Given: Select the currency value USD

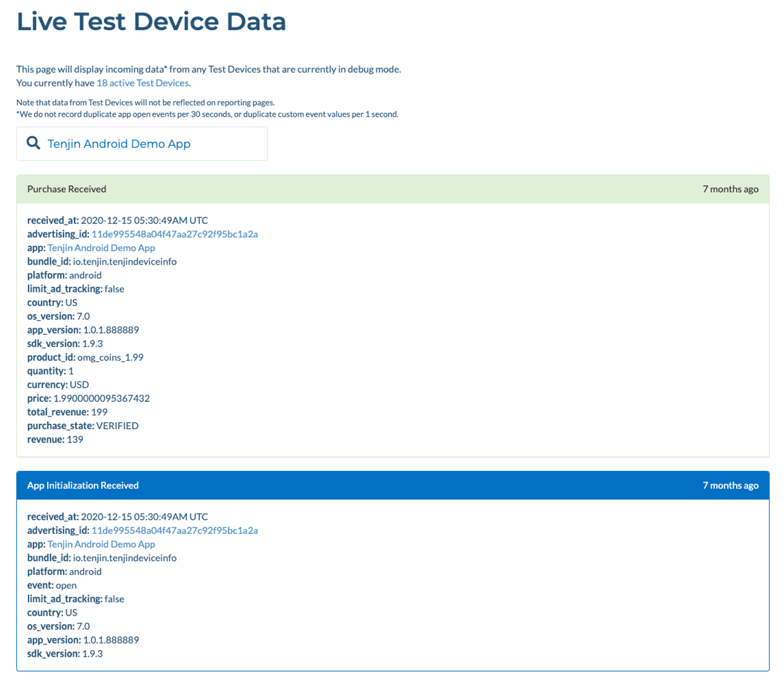Looking at the screenshot, I should tap(79, 385).
